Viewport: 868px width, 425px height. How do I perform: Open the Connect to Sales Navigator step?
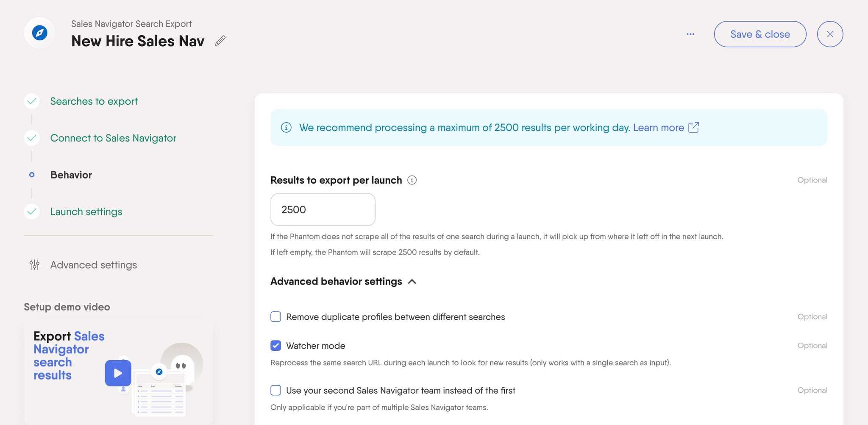coord(113,138)
